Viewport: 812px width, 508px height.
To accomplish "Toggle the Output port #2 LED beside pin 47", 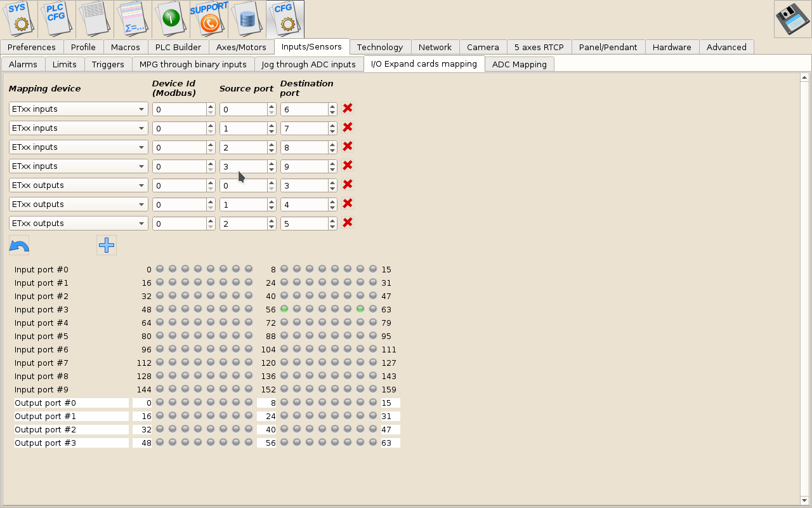I will [x=373, y=429].
